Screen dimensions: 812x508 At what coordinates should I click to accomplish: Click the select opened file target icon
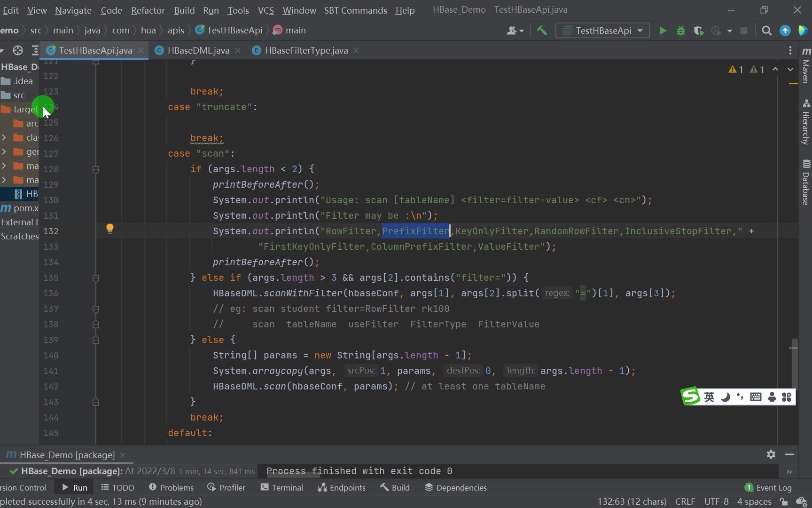tap(18, 50)
